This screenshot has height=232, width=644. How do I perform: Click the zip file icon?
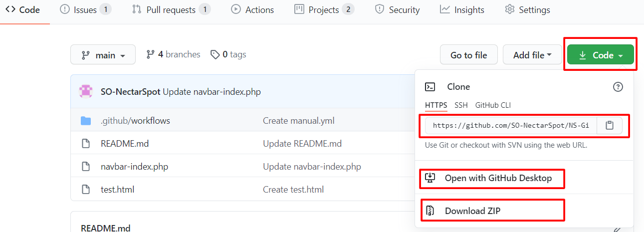429,211
